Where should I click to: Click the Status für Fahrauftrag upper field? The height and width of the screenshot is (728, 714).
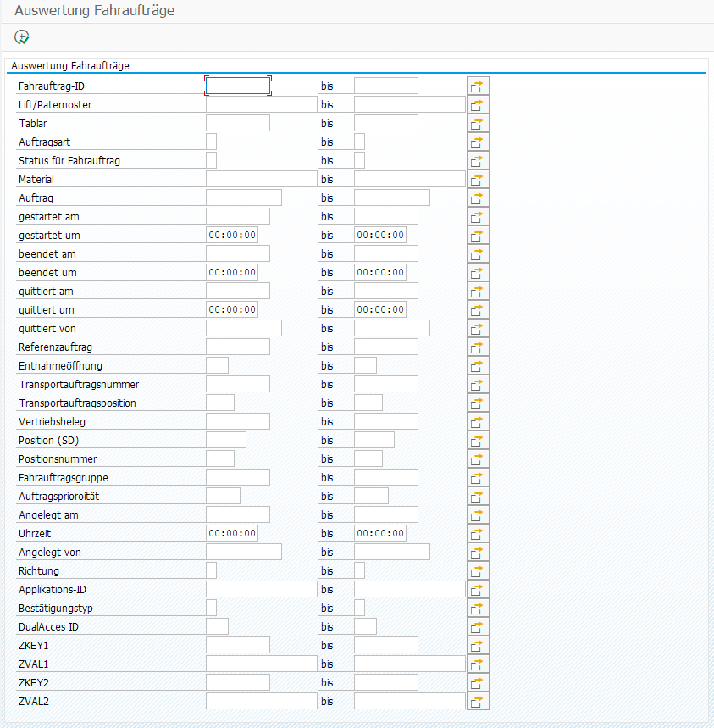(x=359, y=160)
